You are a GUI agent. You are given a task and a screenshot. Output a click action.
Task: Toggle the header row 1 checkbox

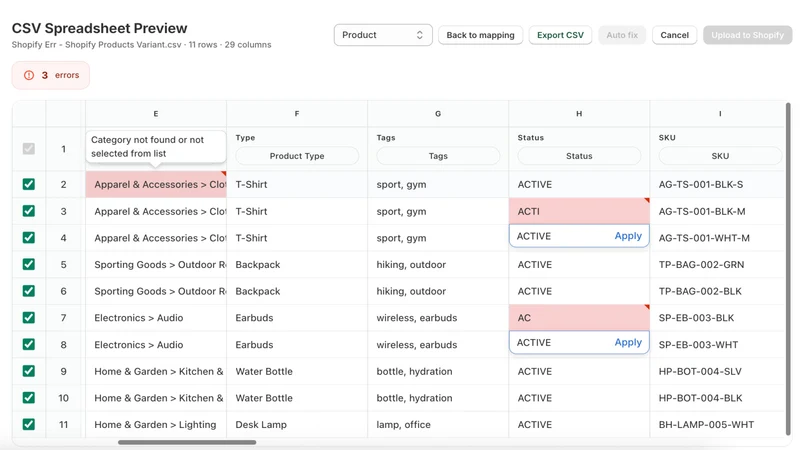pos(29,149)
